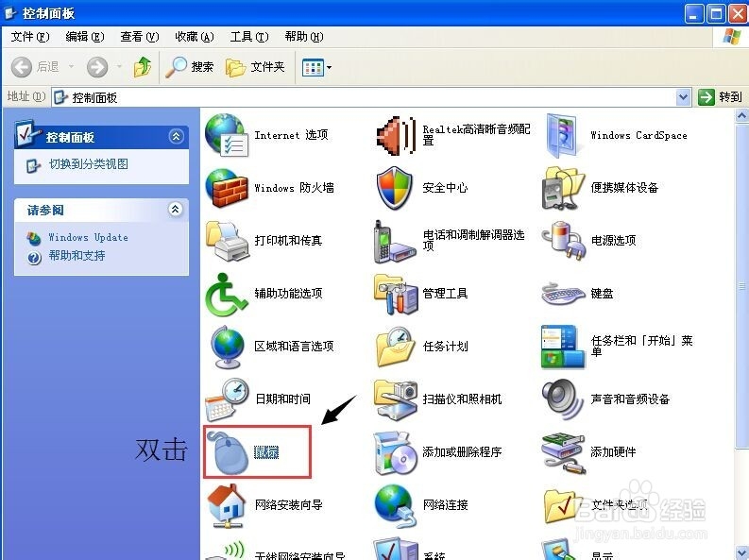Viewport: 749px width, 560px height.
Task: Open the address bar dropdown arrow
Action: (684, 97)
